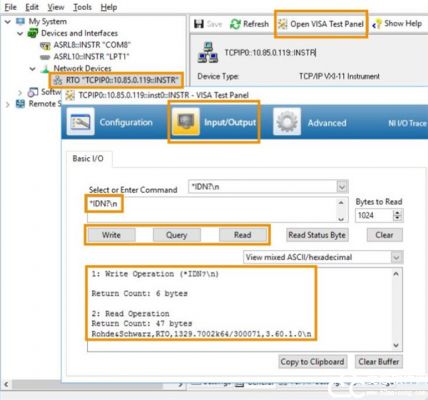428x400 pixels.
Task: Expand the Remote Systems tree node
Action: (x=7, y=104)
